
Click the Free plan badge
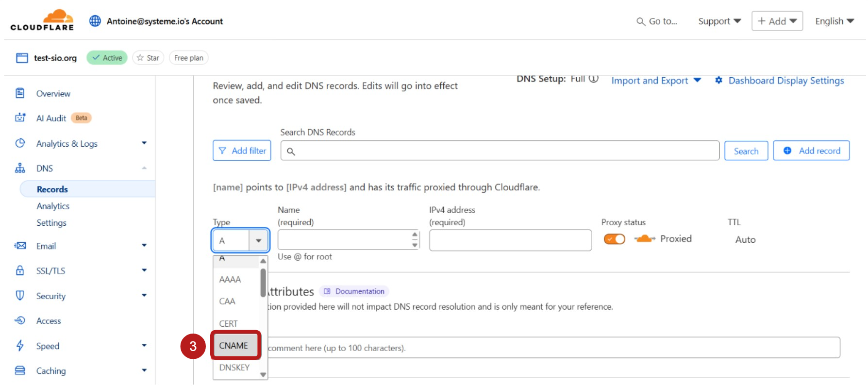189,58
